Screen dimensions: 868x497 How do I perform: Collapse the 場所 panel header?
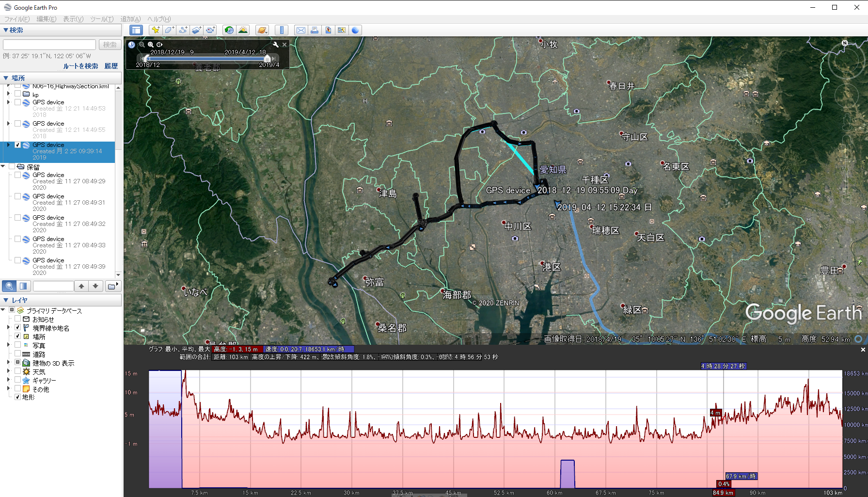(x=61, y=78)
